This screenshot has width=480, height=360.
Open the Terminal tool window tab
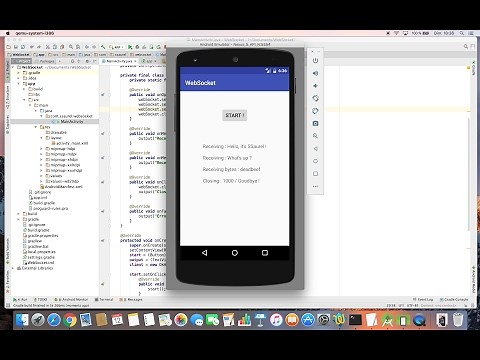point(104,299)
